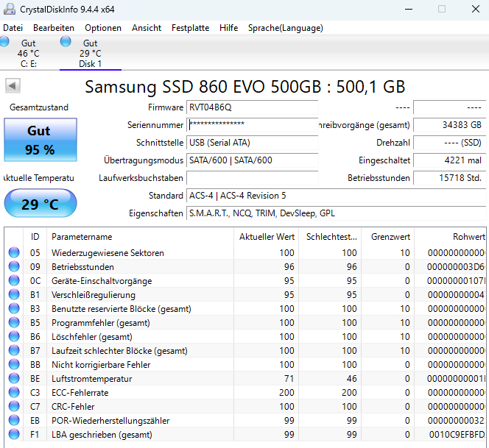Click the Samsung SSD 860 EVO title text

coord(245,87)
